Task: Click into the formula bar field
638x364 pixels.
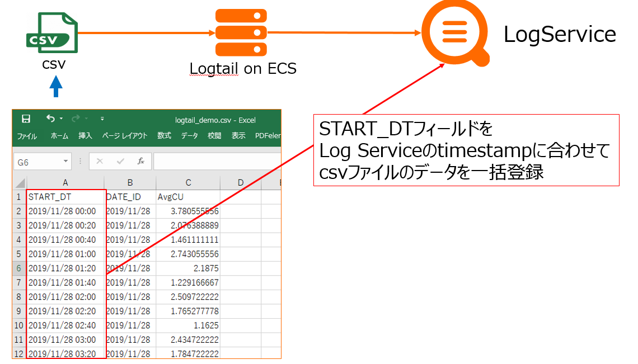Action: [x=217, y=162]
